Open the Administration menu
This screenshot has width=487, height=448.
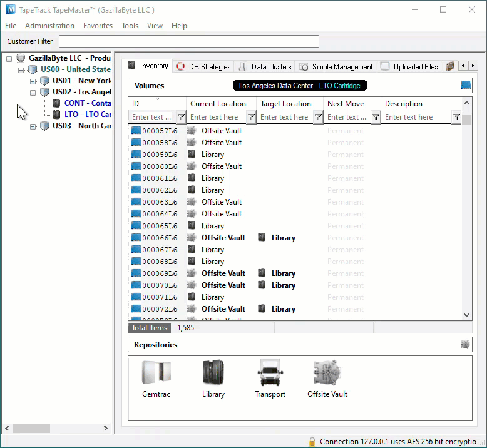coord(49,26)
